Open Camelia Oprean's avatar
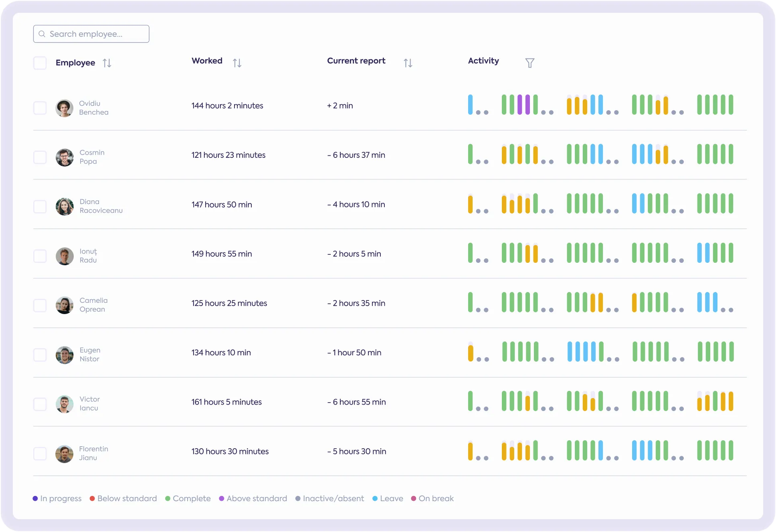 64,305
